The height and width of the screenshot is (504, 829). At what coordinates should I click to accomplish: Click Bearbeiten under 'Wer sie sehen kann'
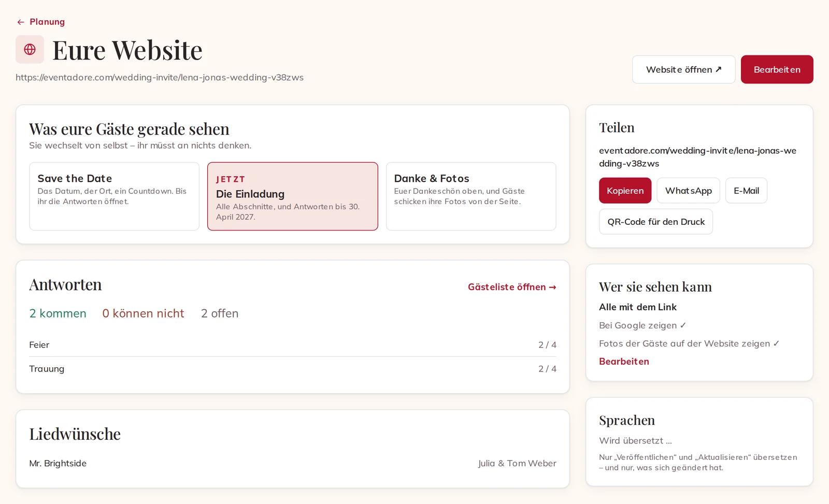pos(624,362)
